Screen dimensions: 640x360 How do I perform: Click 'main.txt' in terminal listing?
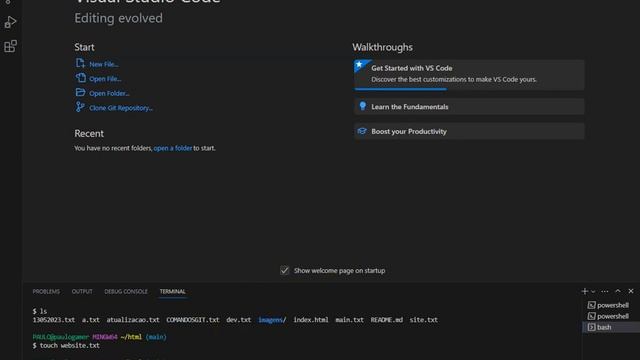[349, 320]
